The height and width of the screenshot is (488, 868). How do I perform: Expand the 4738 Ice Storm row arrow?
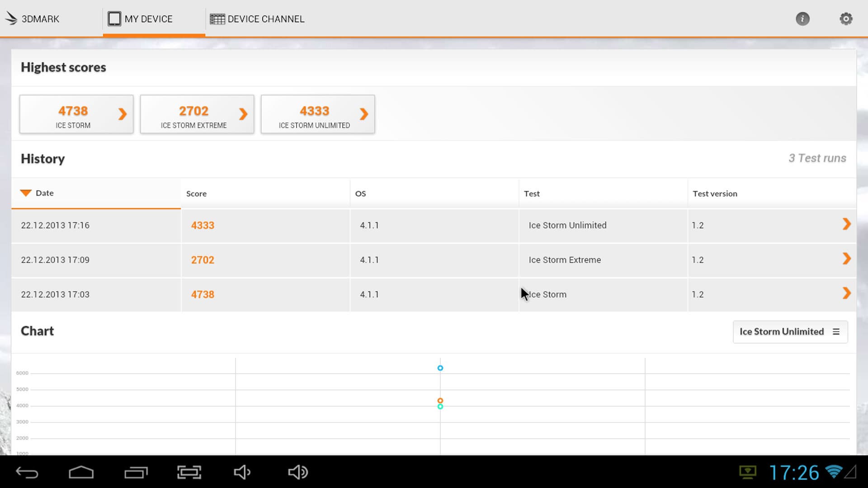pyautogui.click(x=846, y=293)
